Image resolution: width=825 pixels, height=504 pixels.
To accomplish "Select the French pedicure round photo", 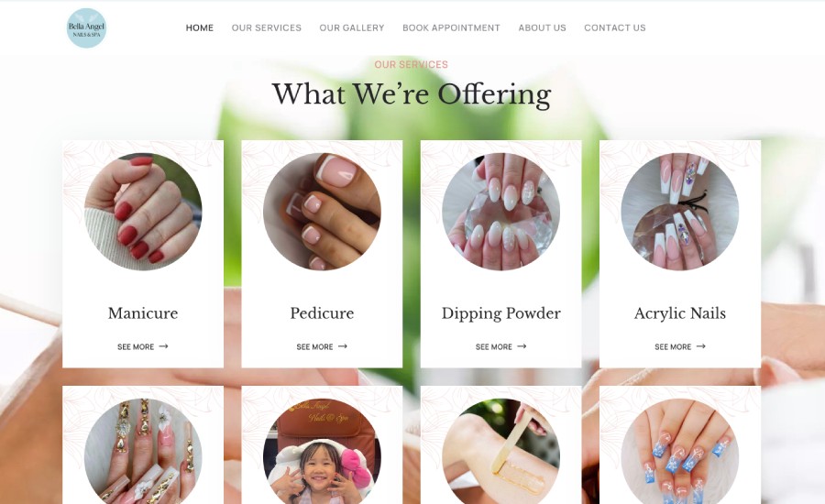I will [x=322, y=212].
